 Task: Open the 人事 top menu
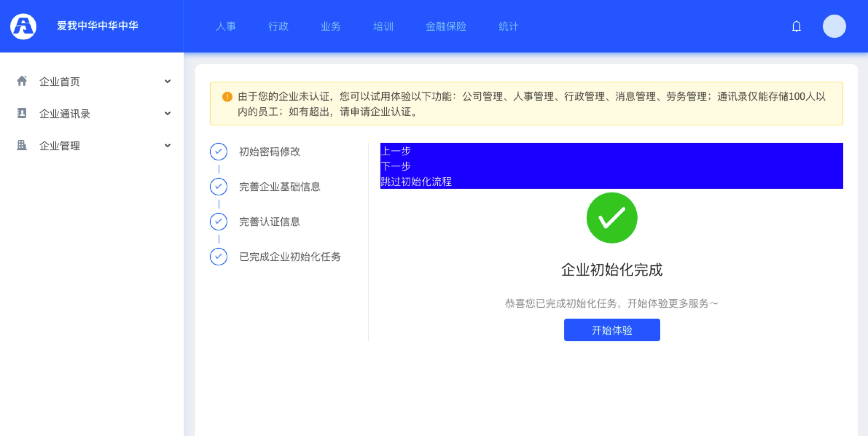(226, 26)
